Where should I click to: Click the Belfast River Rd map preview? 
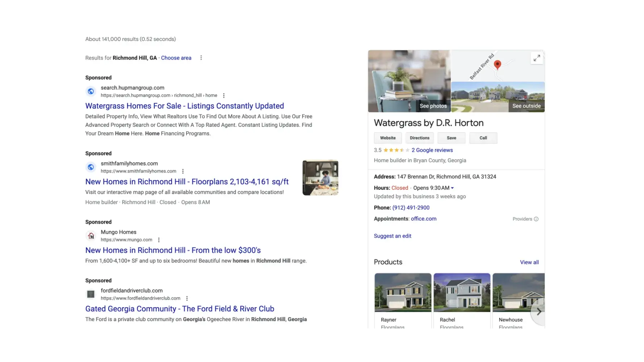pyautogui.click(x=498, y=66)
